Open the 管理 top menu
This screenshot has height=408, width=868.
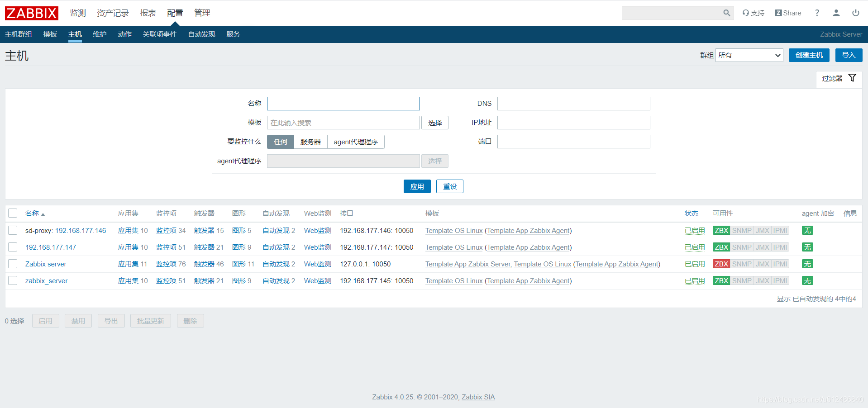coord(202,13)
